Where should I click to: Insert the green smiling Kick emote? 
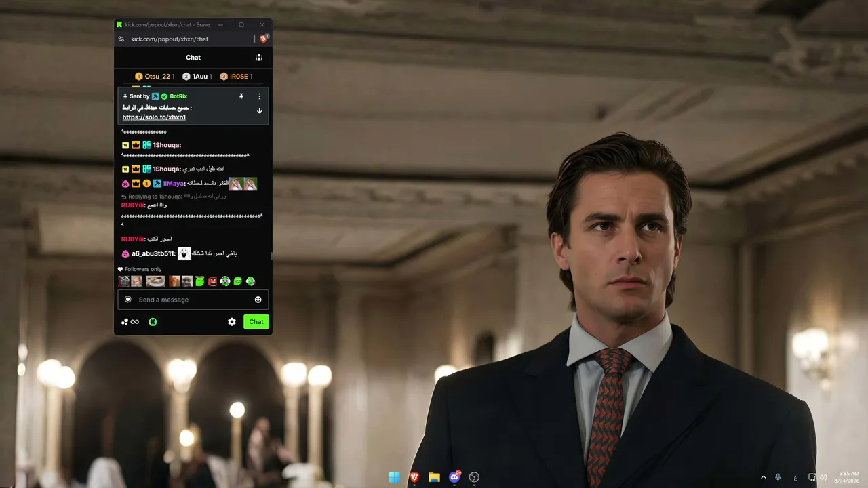coord(238,281)
